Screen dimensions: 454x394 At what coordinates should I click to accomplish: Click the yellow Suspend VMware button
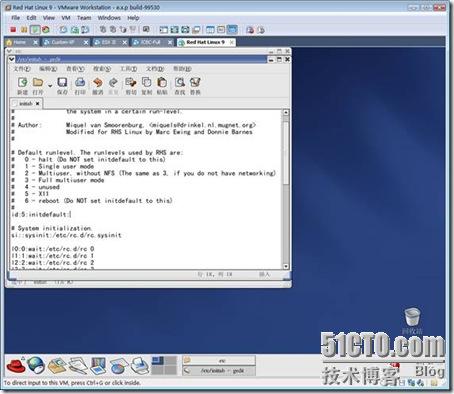click(x=24, y=30)
